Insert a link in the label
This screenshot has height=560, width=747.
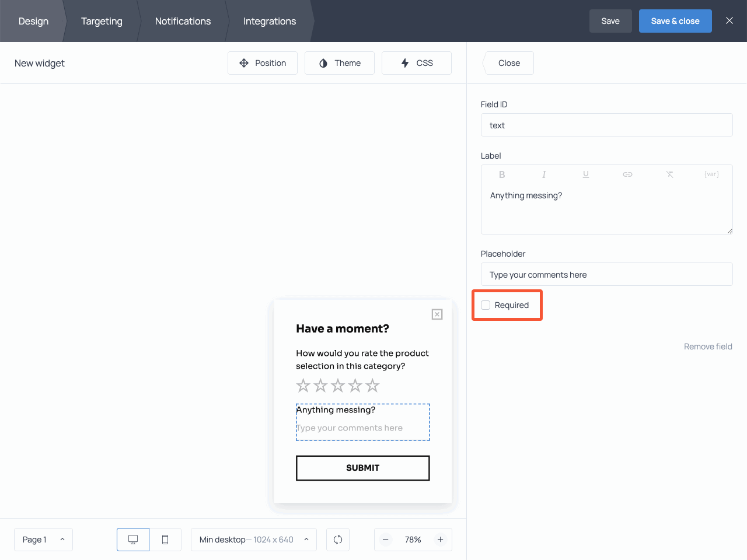627,174
